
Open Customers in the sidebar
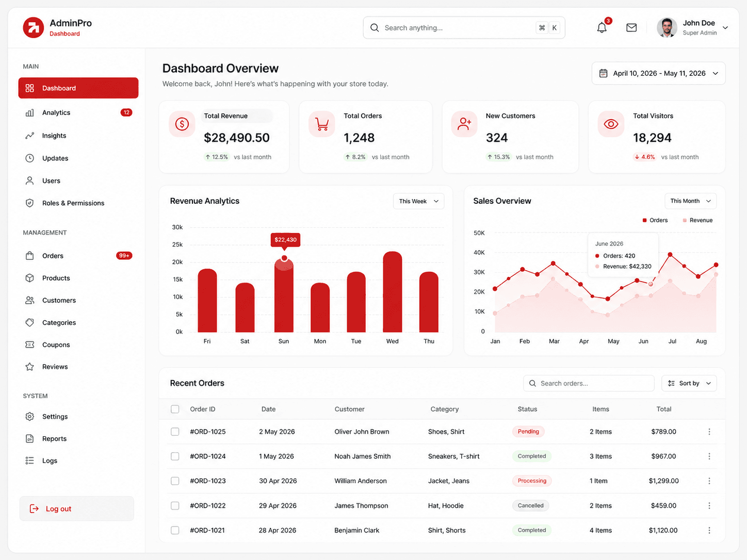pos(78,300)
